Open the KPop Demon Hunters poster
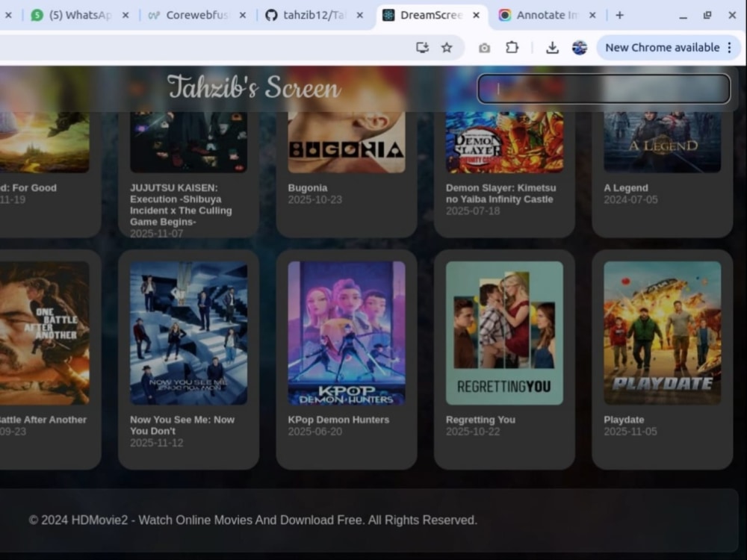 (347, 333)
